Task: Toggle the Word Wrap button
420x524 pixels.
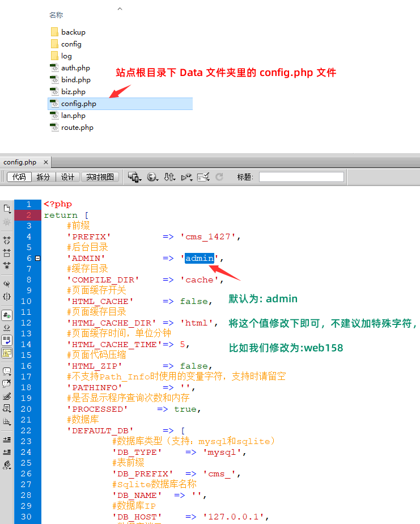Action: coord(7,340)
